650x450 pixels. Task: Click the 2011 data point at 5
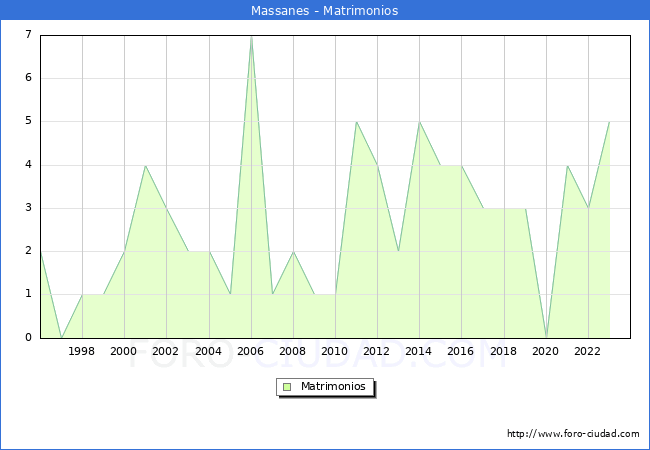[x=357, y=122]
